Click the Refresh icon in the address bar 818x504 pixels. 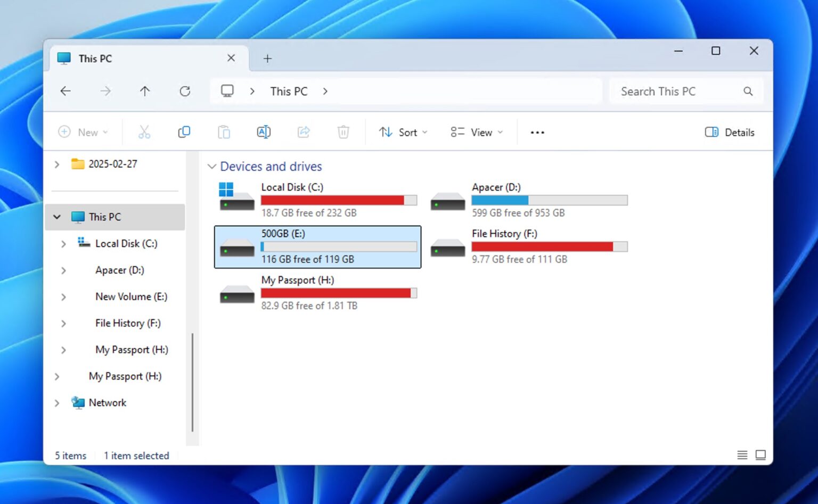click(185, 91)
